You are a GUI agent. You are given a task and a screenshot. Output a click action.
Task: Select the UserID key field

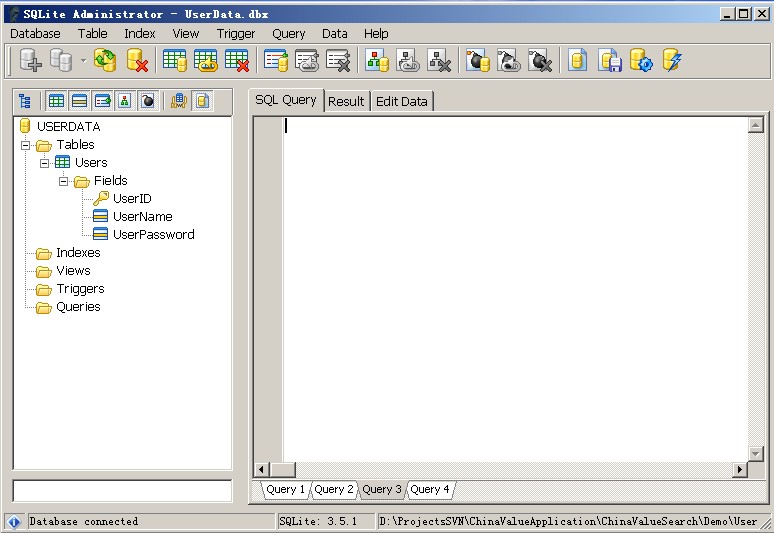(132, 198)
